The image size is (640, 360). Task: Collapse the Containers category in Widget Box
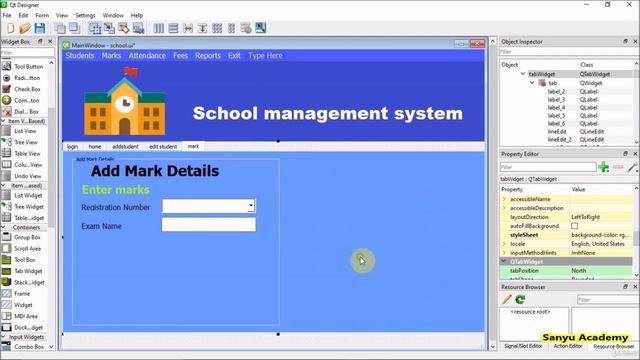click(4, 227)
